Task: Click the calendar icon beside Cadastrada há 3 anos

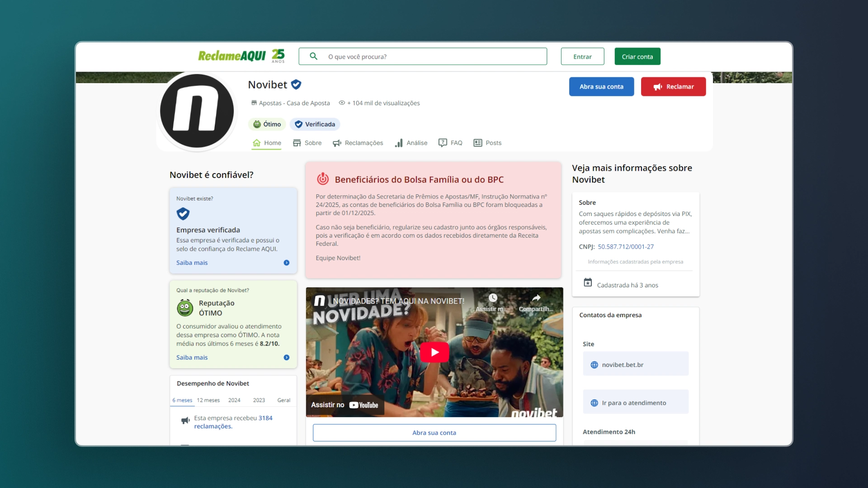Action: (588, 282)
